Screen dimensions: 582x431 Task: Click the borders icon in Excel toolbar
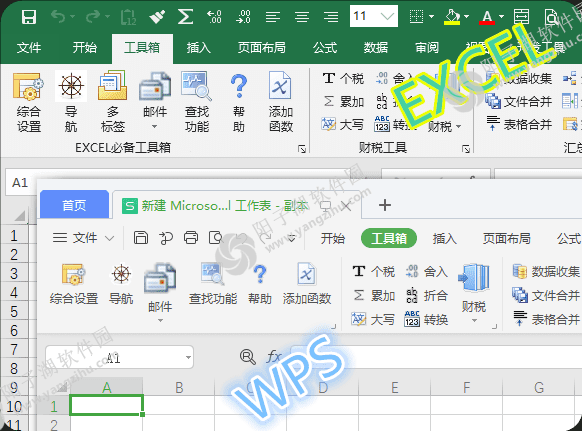click(416, 16)
